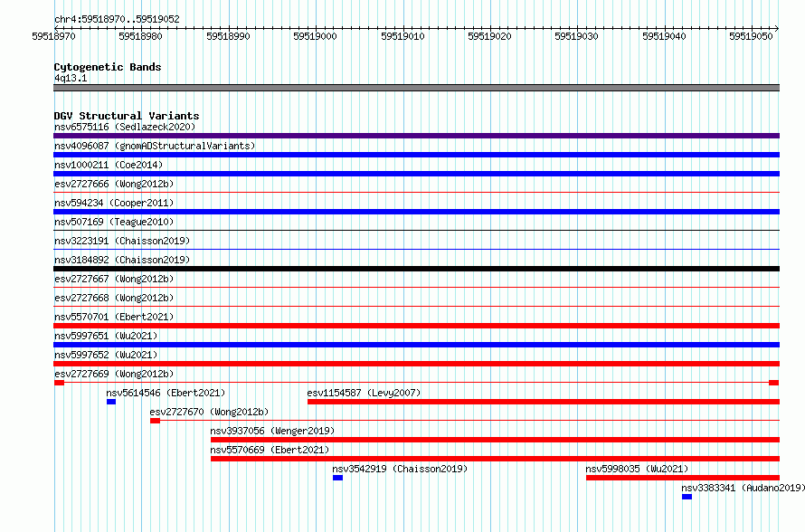Click the chr4:59518970..59519052 region label

pyautogui.click(x=117, y=19)
